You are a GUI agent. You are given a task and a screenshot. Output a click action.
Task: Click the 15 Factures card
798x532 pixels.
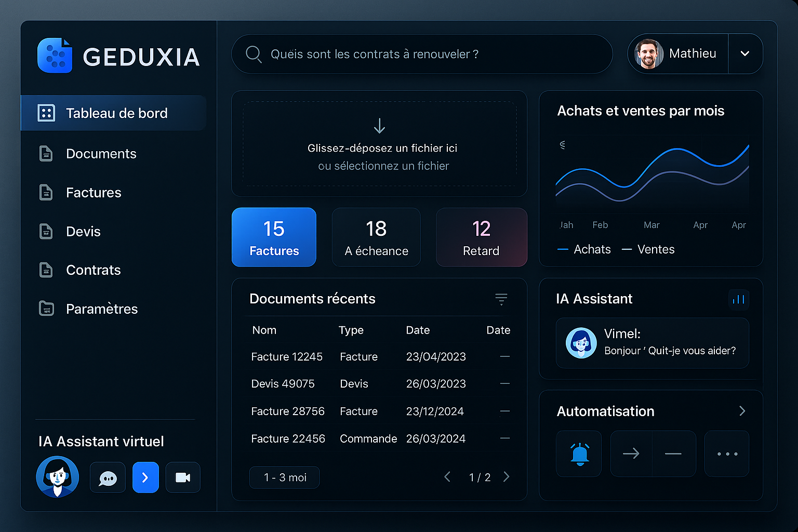point(274,237)
